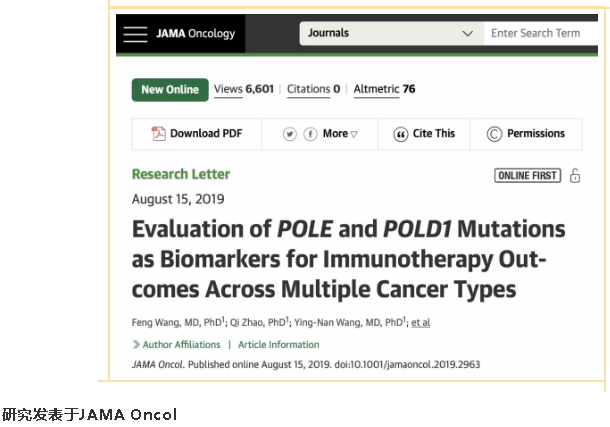The height and width of the screenshot is (427, 610).
Task: Click the quotation mark cite icon
Action: 400,134
